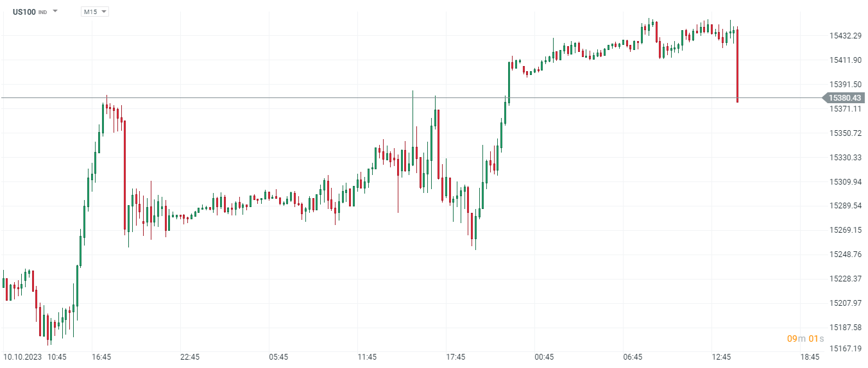Click the 18:45 time axis label
Image resolution: width=868 pixels, height=368 pixels.
coord(810,357)
